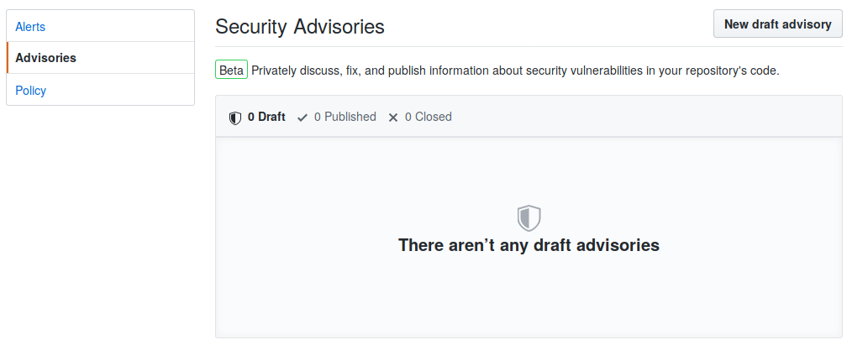The width and height of the screenshot is (868, 361).
Task: Show the 0 Draft advisories list
Action: (257, 118)
